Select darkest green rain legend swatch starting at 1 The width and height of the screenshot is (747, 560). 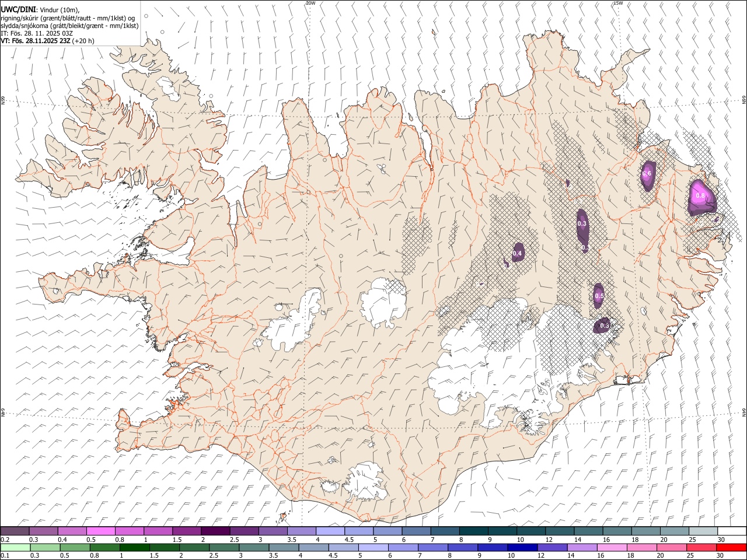tap(134, 547)
